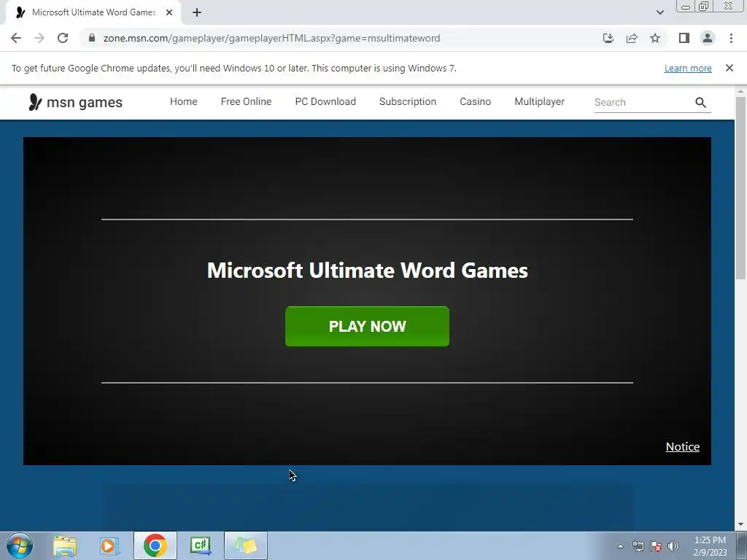Click Learn more link in update bar
Image resolution: width=747 pixels, height=560 pixels.
point(688,68)
